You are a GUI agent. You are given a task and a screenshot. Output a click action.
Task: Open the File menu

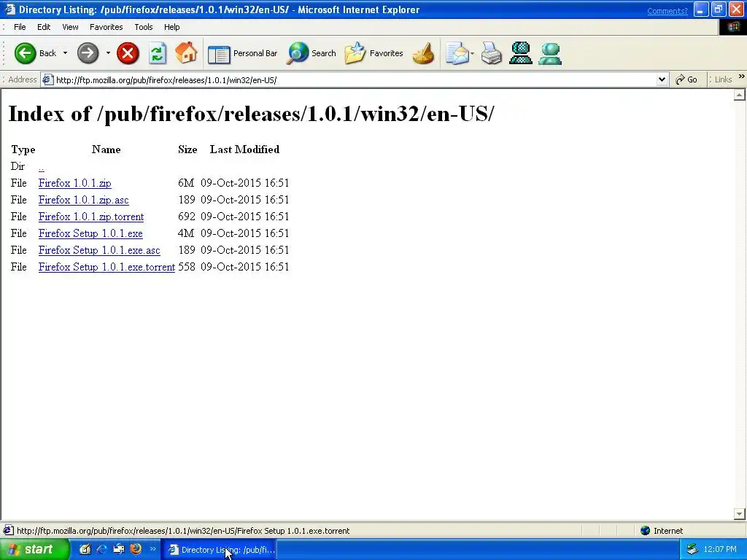coord(20,27)
